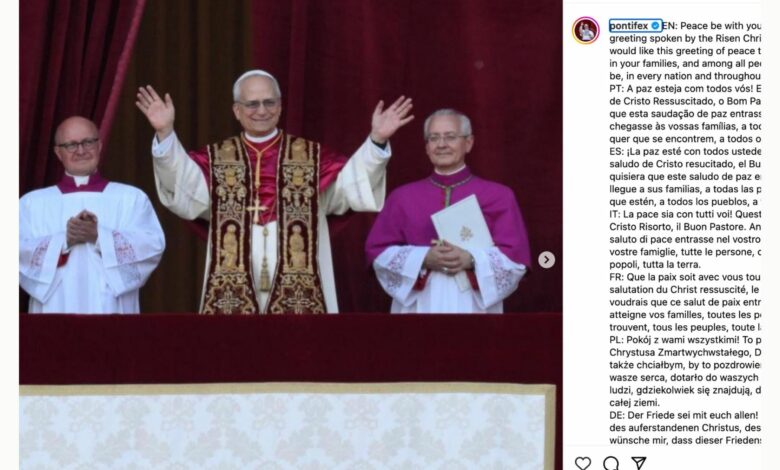Select the IT: La pace sia caption line
Viewport: 780px width, 470px height.
(x=685, y=214)
